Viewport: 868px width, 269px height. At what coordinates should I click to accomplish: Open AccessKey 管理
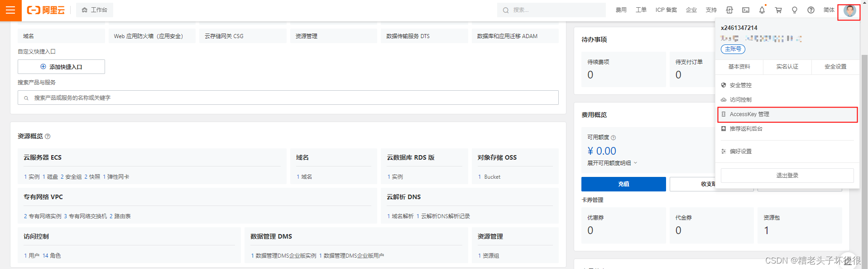787,114
